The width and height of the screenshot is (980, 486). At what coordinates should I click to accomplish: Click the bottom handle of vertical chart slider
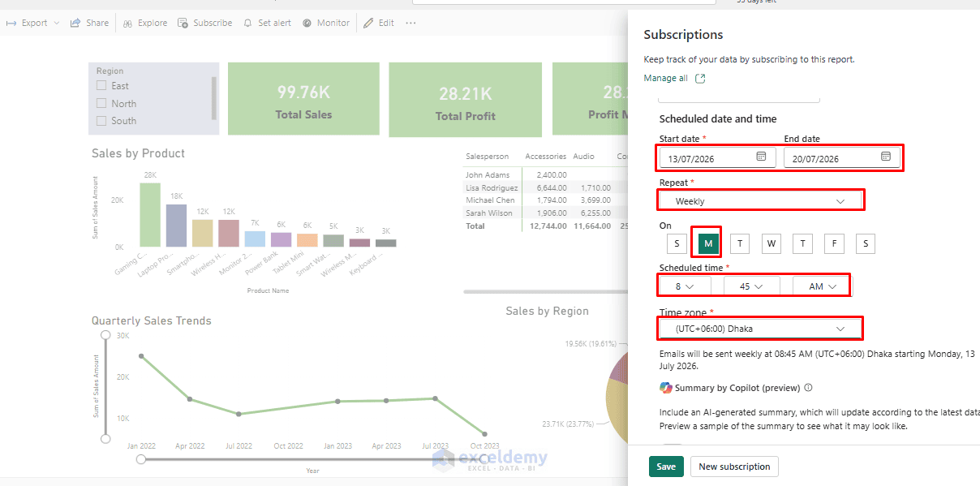click(105, 439)
